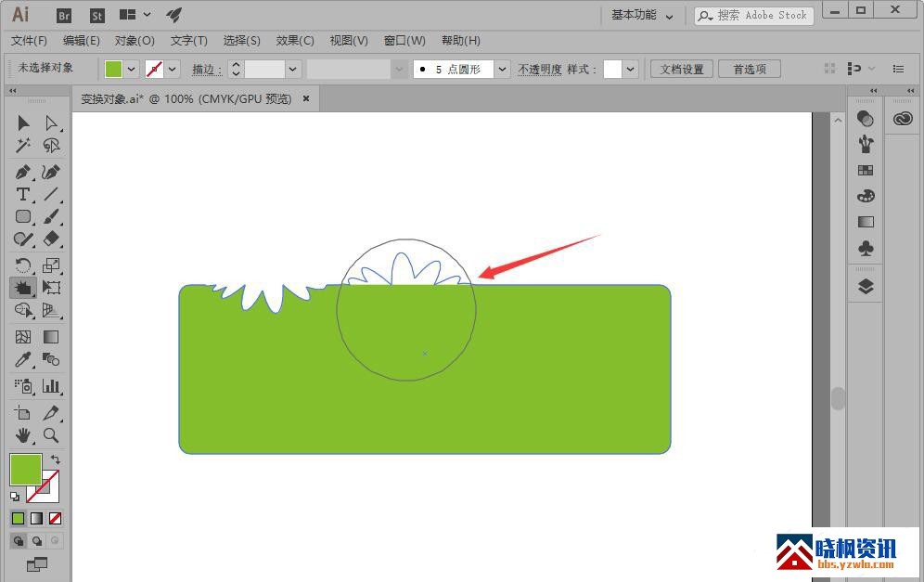Select the Eraser tool
The width and height of the screenshot is (924, 582).
pyautogui.click(x=51, y=239)
